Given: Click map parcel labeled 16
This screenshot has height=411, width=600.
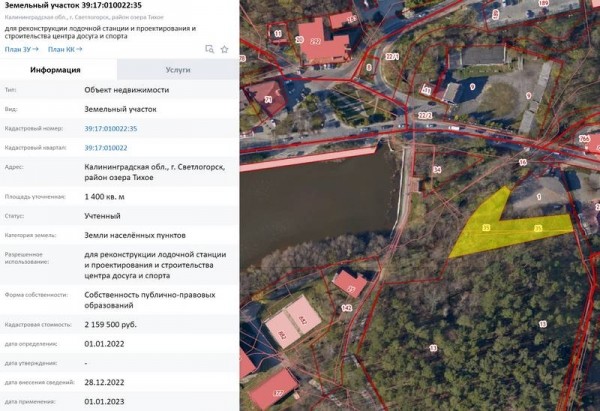Looking at the screenshot, I should (523, 163).
